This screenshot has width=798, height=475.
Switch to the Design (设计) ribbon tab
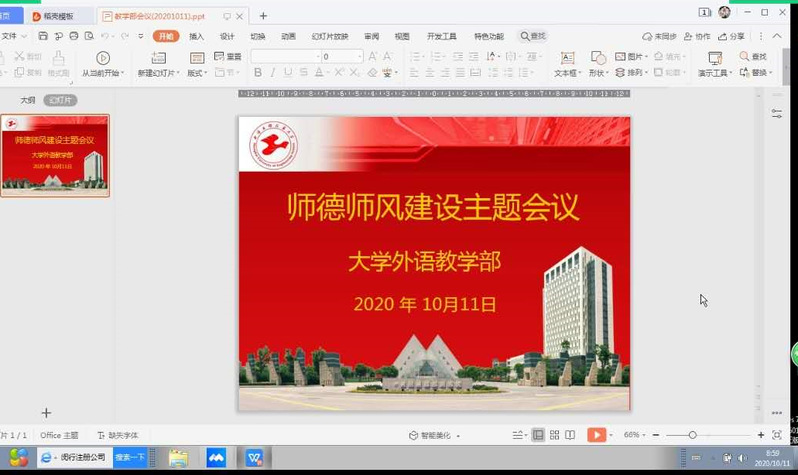click(227, 36)
